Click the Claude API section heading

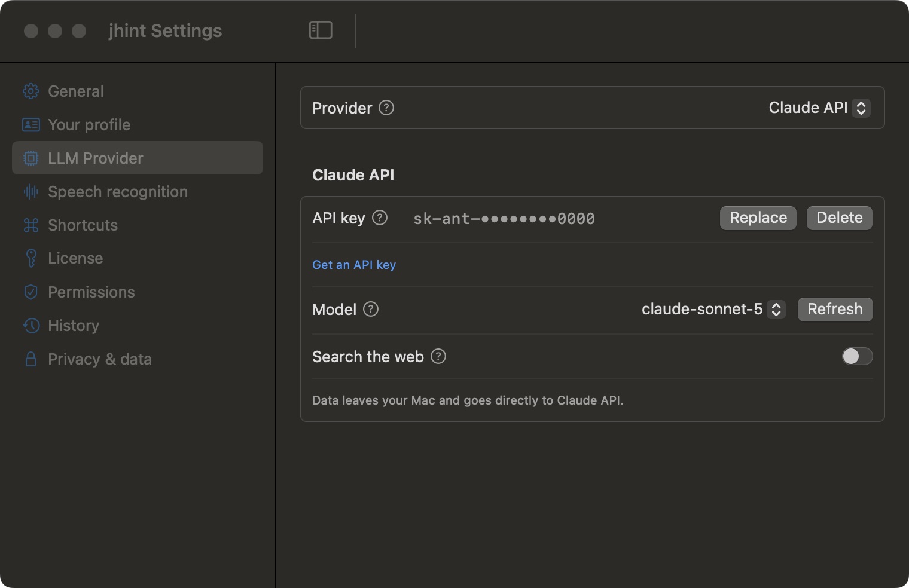[353, 175]
